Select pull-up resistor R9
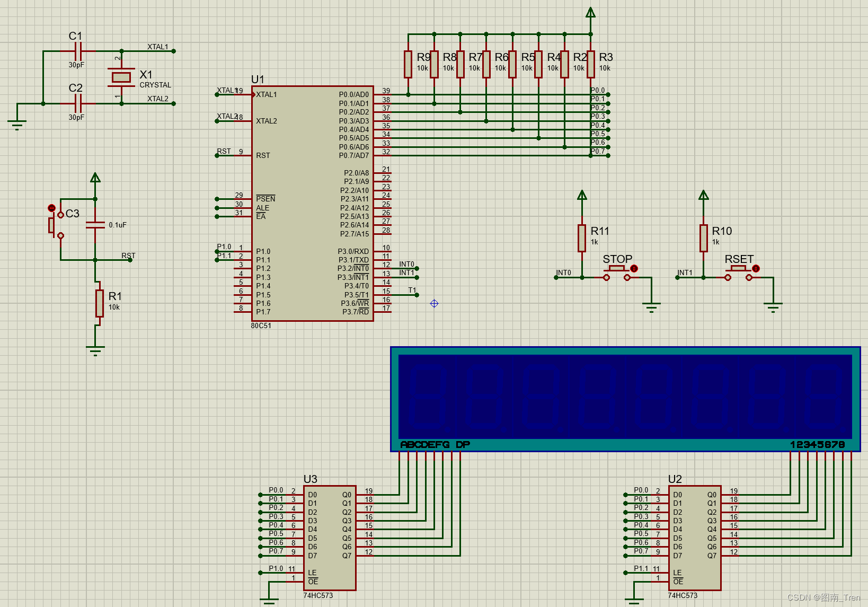Image resolution: width=868 pixels, height=607 pixels. click(x=408, y=64)
